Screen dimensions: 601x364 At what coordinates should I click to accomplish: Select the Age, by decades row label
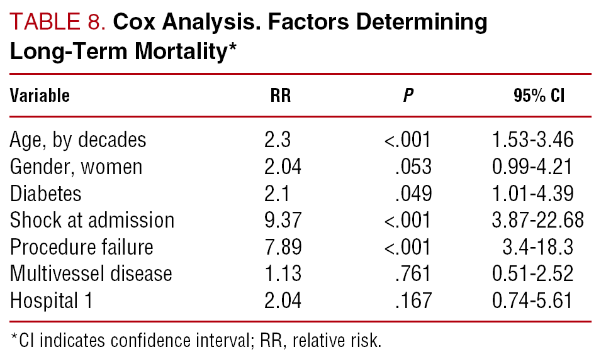click(78, 140)
